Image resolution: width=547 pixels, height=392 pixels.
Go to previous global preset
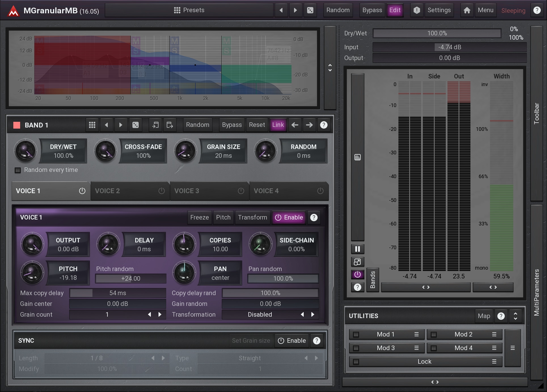281,10
